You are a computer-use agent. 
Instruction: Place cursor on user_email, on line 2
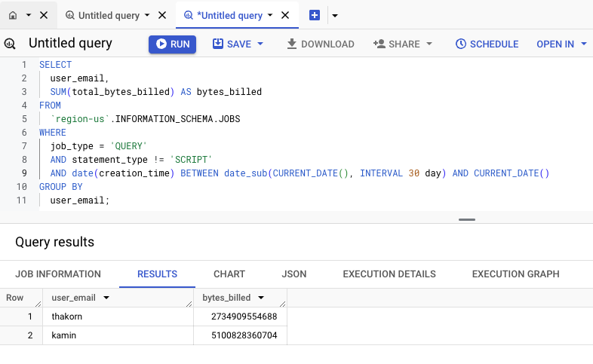79,78
